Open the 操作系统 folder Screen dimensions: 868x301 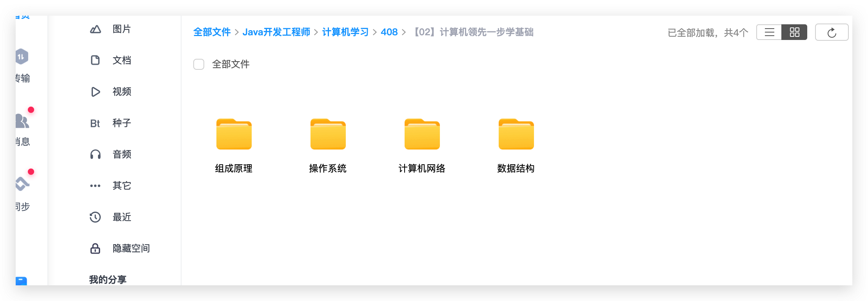pos(328,134)
